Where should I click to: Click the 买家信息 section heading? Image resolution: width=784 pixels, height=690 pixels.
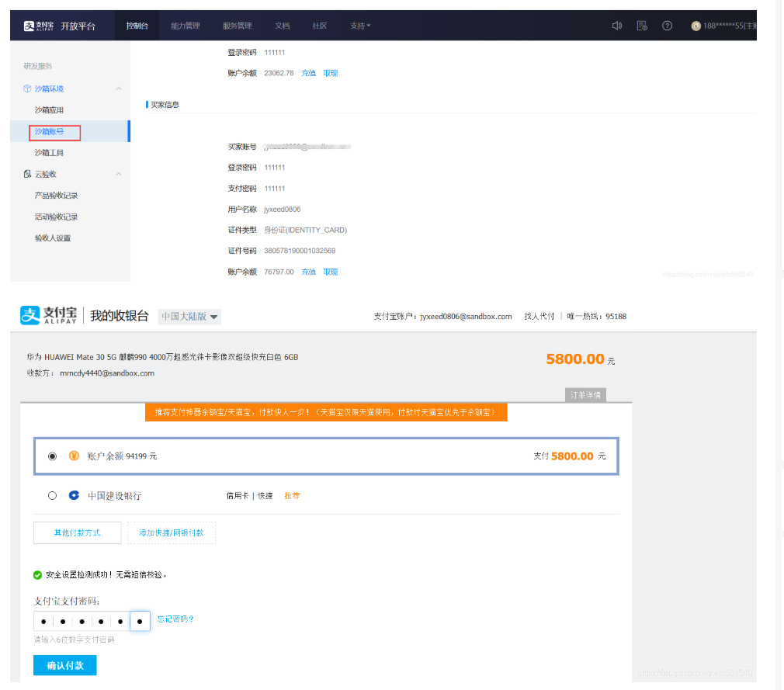[x=165, y=105]
